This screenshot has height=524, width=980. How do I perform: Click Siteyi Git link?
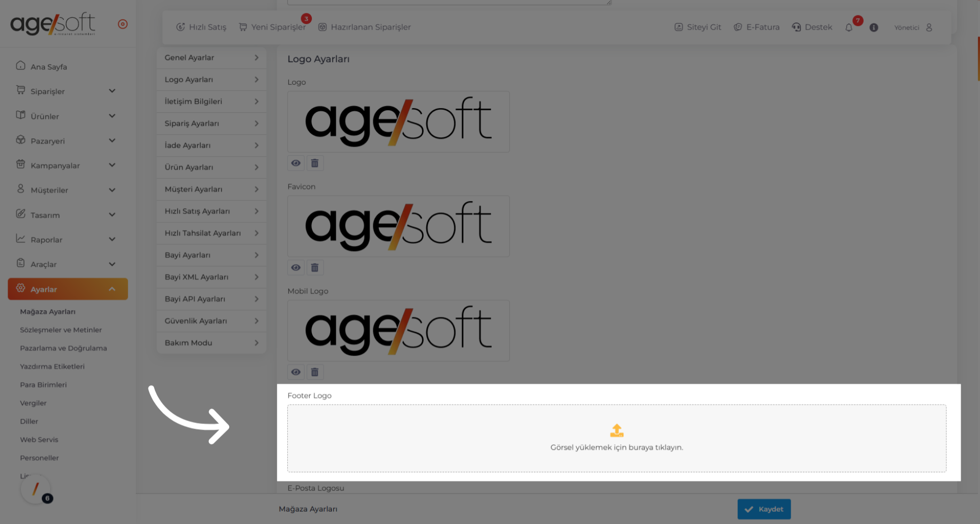pos(698,27)
